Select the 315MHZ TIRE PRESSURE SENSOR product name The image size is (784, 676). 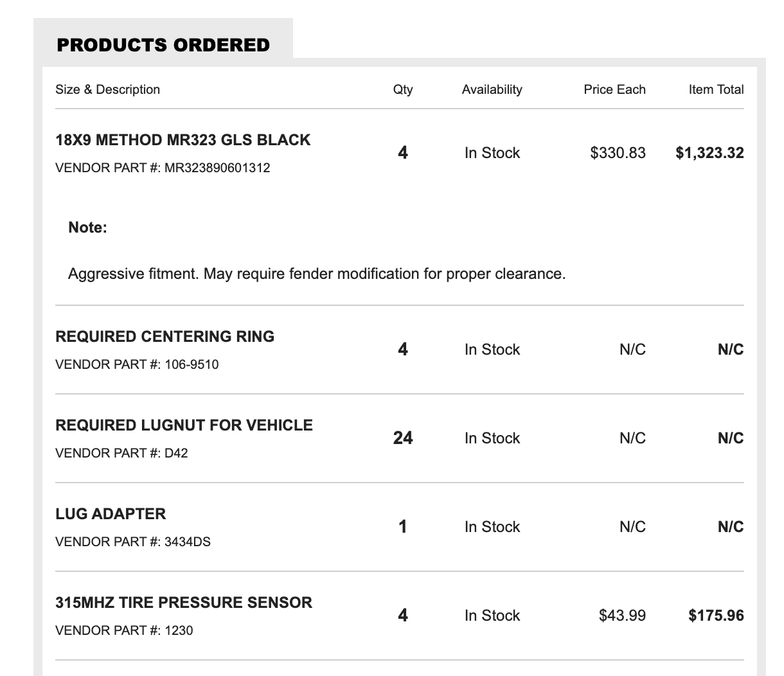click(184, 603)
